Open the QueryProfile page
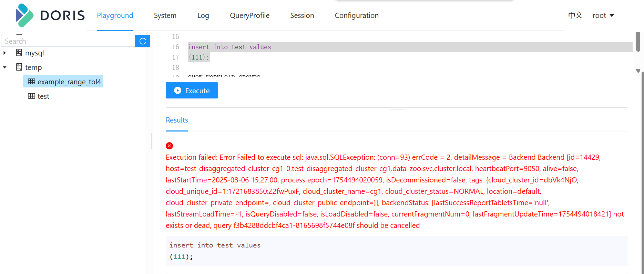This screenshot has width=644, height=274. [249, 15]
